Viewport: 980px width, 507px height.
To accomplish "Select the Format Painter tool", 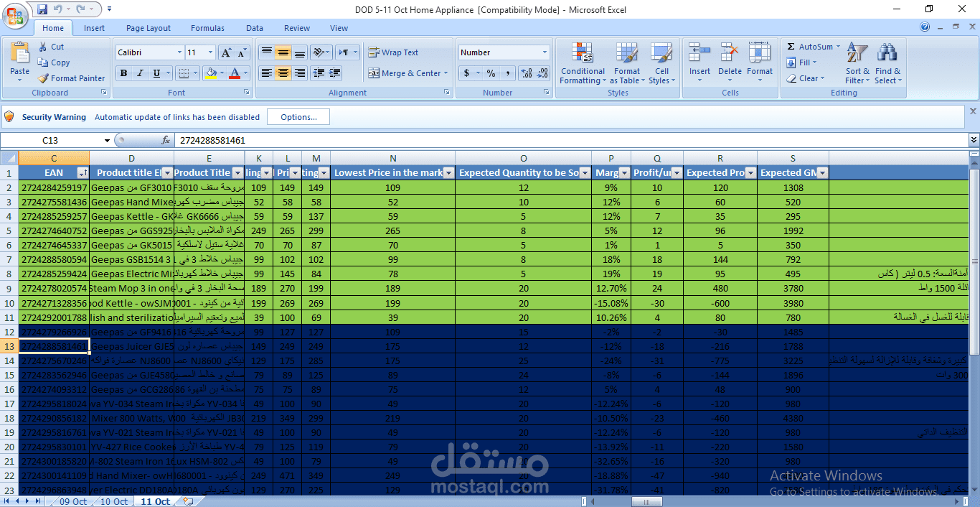I will point(43,78).
